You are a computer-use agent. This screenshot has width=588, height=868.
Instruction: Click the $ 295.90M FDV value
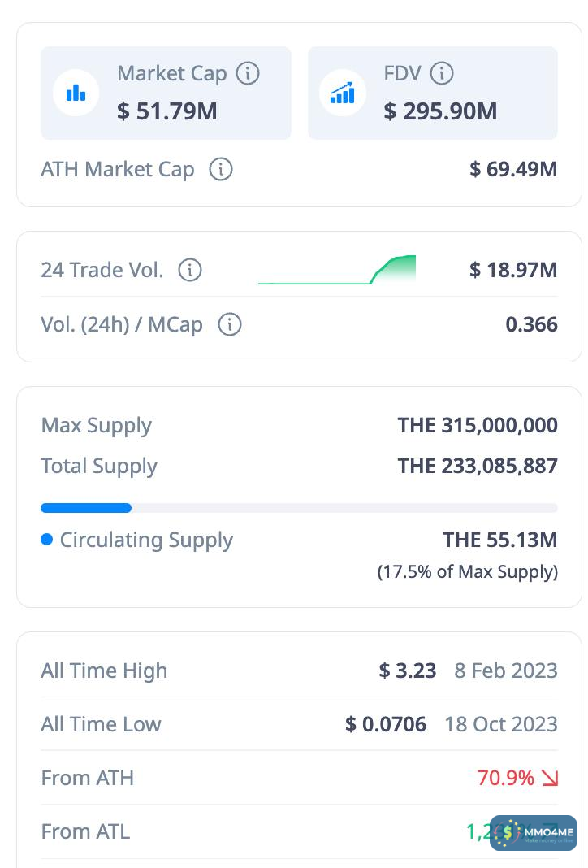440,111
